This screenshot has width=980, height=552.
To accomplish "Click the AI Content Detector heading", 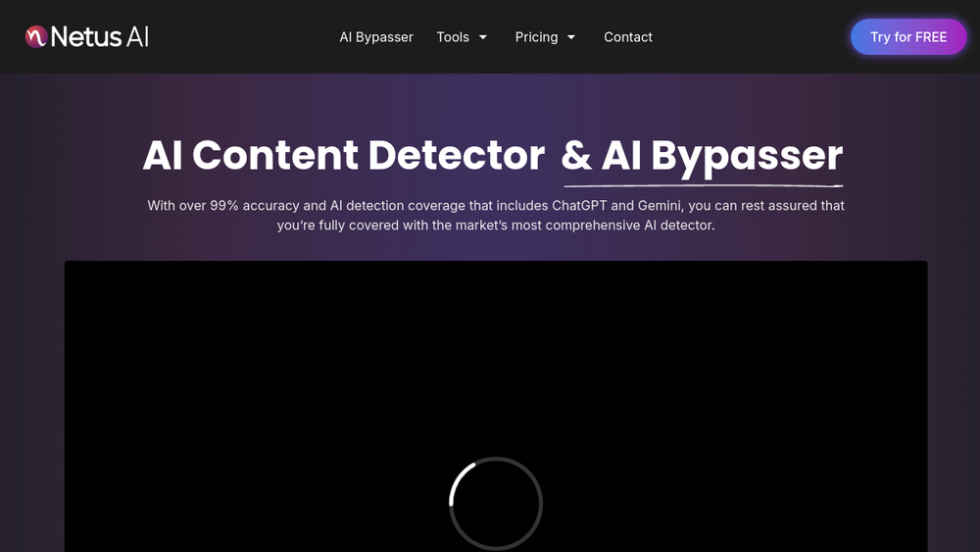I will tap(344, 155).
